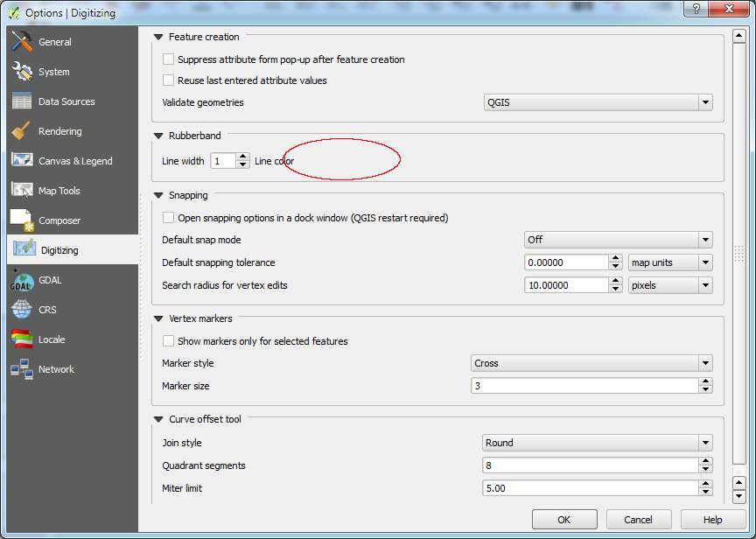
Task: Click the Cancel button
Action: click(x=639, y=519)
